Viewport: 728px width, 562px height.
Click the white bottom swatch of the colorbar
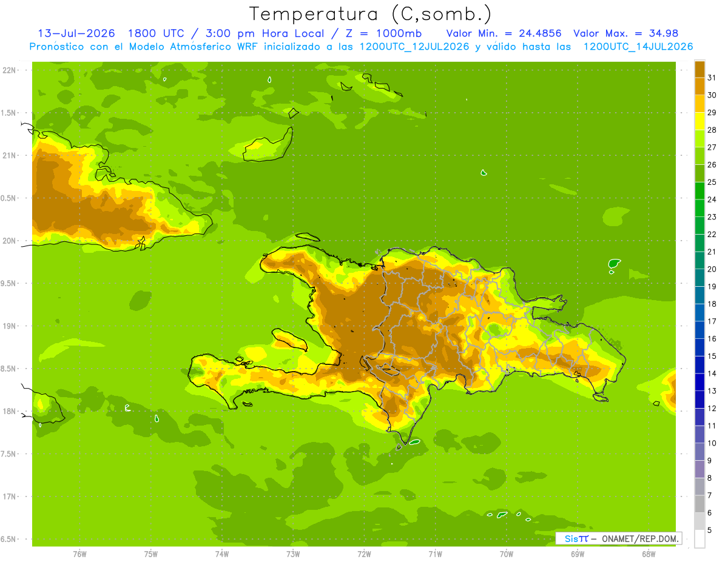tap(699, 539)
